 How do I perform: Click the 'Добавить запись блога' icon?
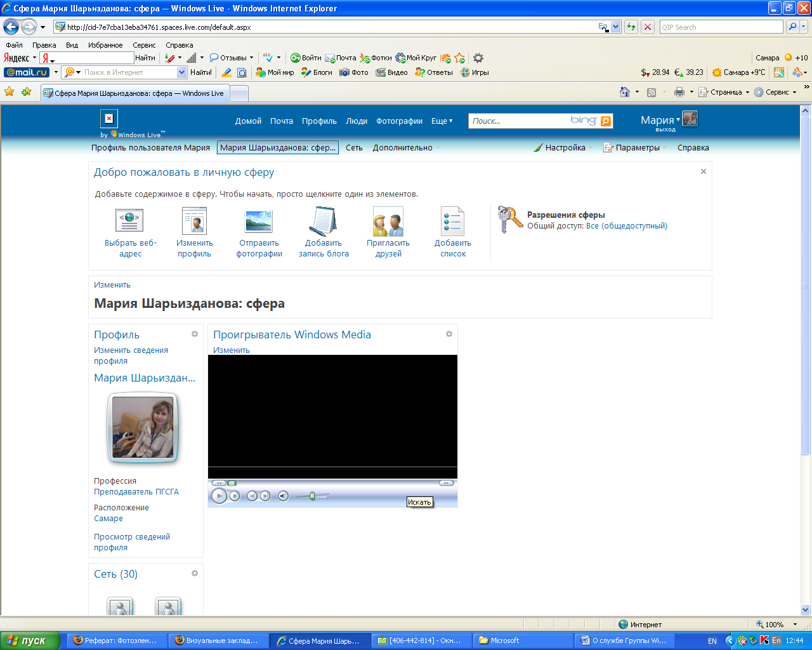click(323, 221)
